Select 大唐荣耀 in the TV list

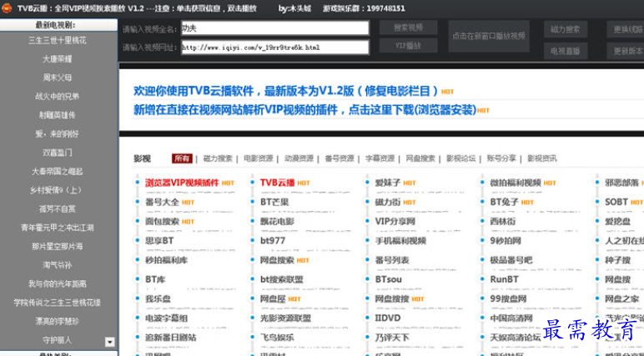(58, 59)
